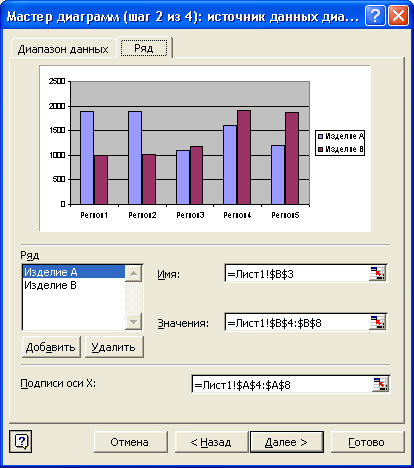Image resolution: width=414 pixels, height=468 pixels.
Task: Click Добавить to add a series
Action: 51,347
